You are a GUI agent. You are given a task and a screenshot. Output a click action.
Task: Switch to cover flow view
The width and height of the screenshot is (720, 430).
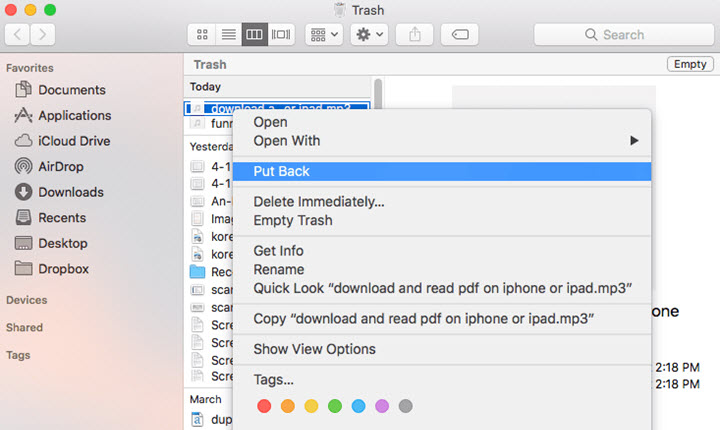click(x=281, y=34)
